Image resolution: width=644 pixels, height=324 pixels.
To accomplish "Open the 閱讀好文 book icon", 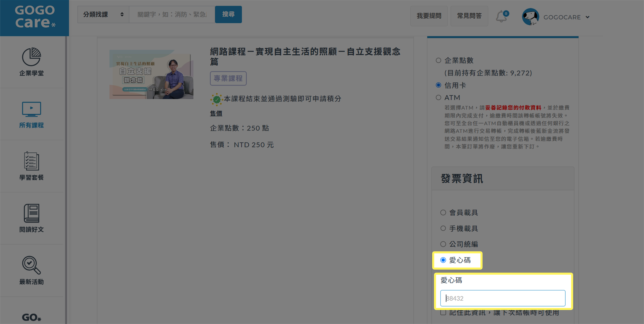I will click(x=31, y=213).
